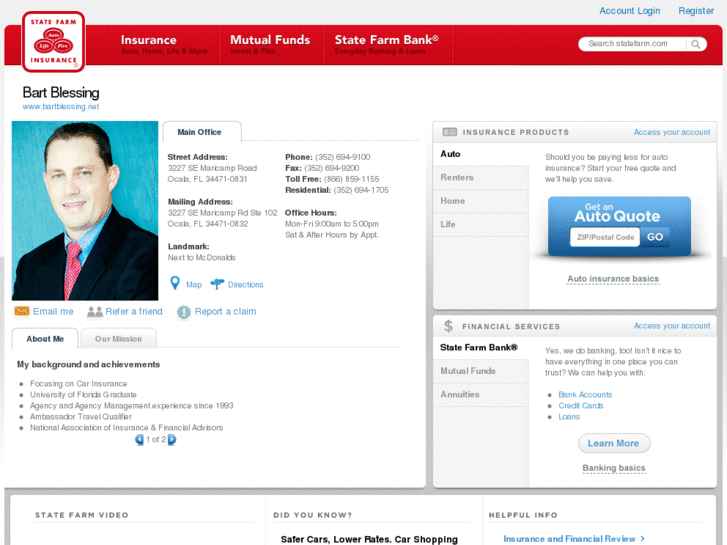The image size is (727, 545).
Task: Select the Life insurance product tab
Action: [481, 224]
